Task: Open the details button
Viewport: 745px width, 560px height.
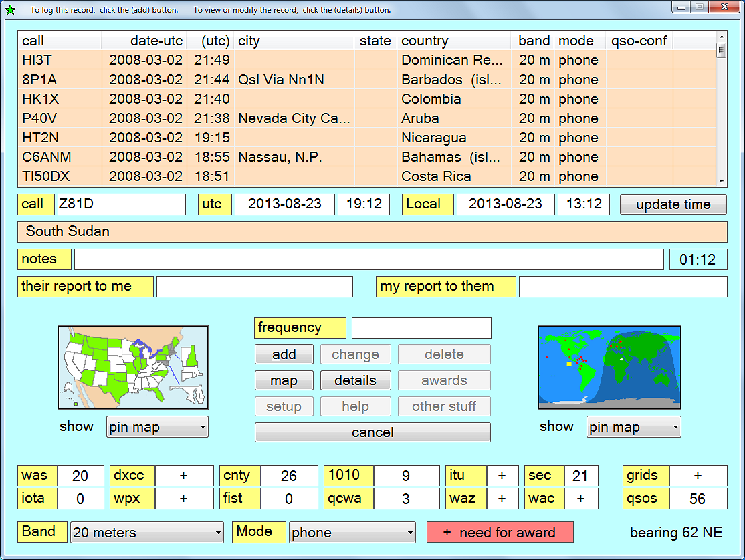Action: (355, 380)
